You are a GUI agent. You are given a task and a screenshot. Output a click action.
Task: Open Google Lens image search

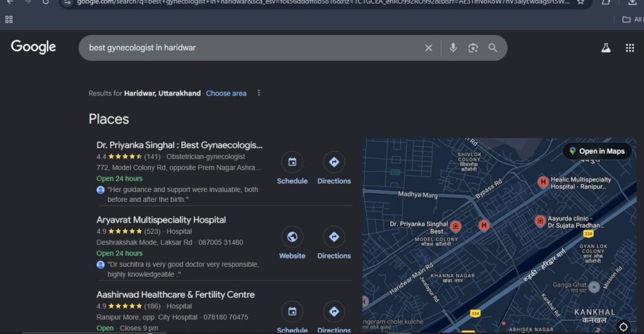point(473,48)
